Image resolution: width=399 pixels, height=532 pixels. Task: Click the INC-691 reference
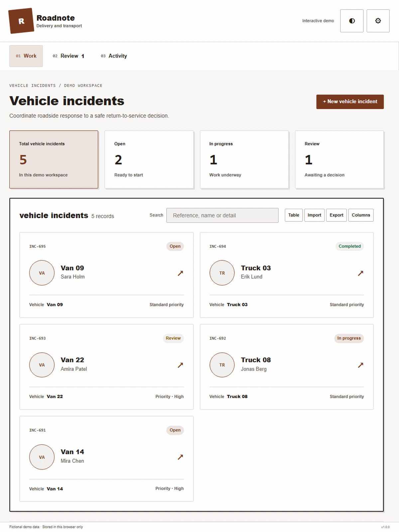[x=38, y=430]
